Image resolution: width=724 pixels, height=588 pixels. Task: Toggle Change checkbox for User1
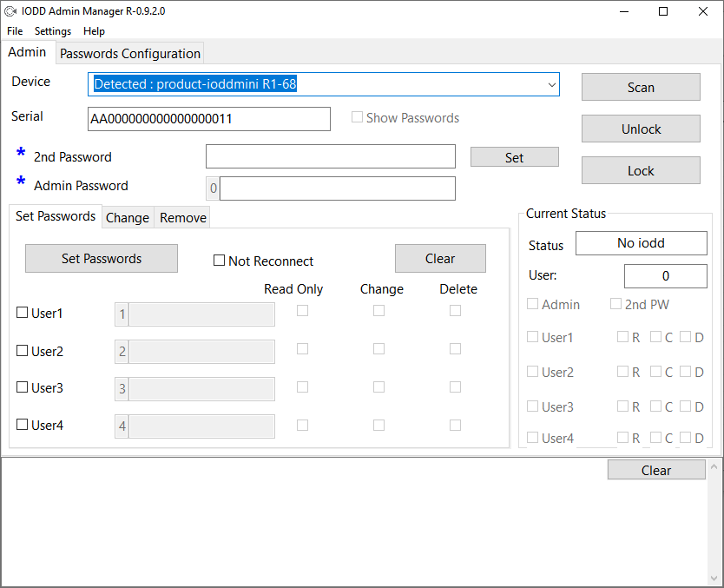point(378,310)
